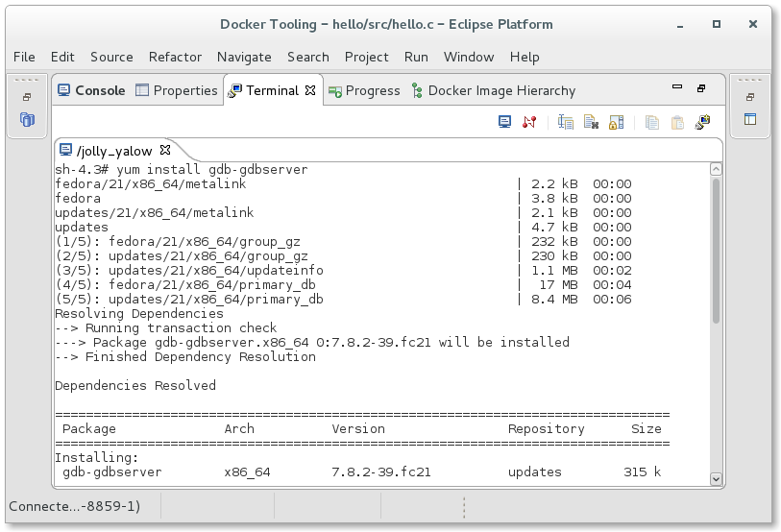Maximize the Eclipse Platform window
781x532 pixels.
coord(717,24)
